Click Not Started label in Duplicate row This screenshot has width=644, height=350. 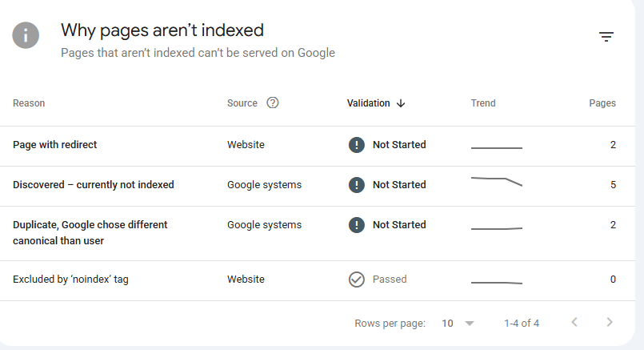[x=399, y=225]
